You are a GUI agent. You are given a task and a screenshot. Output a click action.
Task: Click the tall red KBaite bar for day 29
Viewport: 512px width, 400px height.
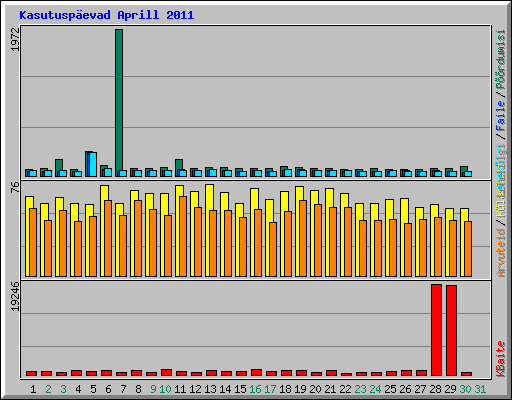451,330
